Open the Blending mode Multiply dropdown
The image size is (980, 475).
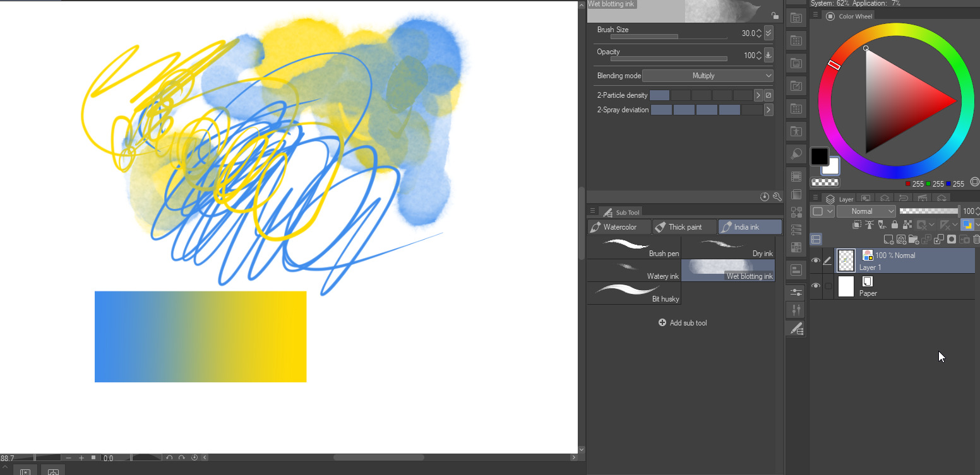point(707,76)
